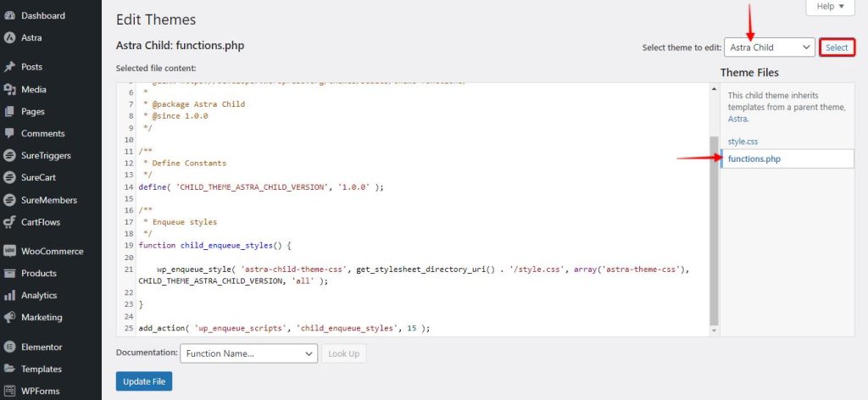The image size is (868, 400).
Task: Click the add_action wp_enqueue_scripts line
Action: [284, 328]
